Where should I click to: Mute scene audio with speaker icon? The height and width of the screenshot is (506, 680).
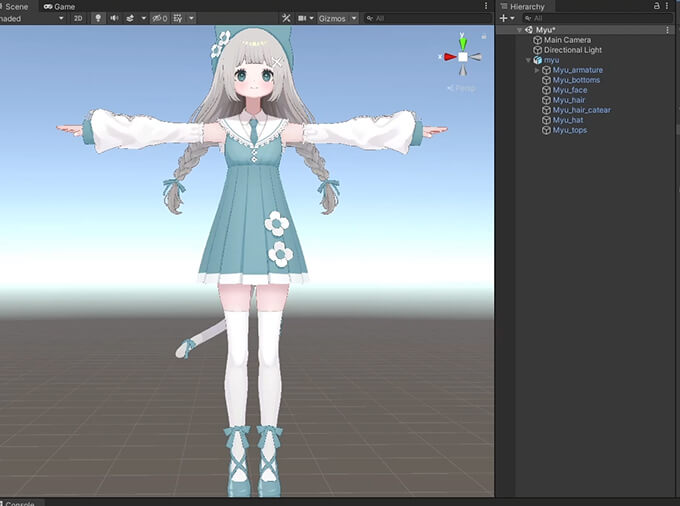point(113,18)
